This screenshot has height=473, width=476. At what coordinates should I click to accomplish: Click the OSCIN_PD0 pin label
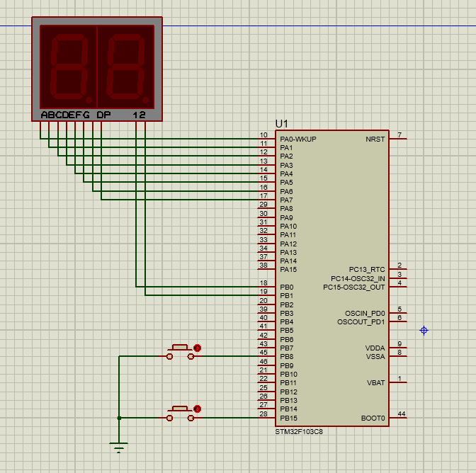point(365,314)
